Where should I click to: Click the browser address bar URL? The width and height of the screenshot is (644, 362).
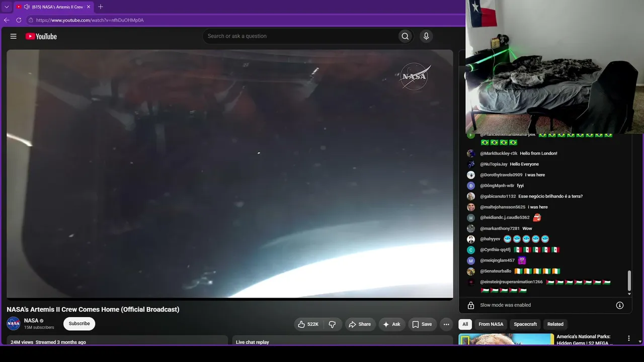click(90, 20)
